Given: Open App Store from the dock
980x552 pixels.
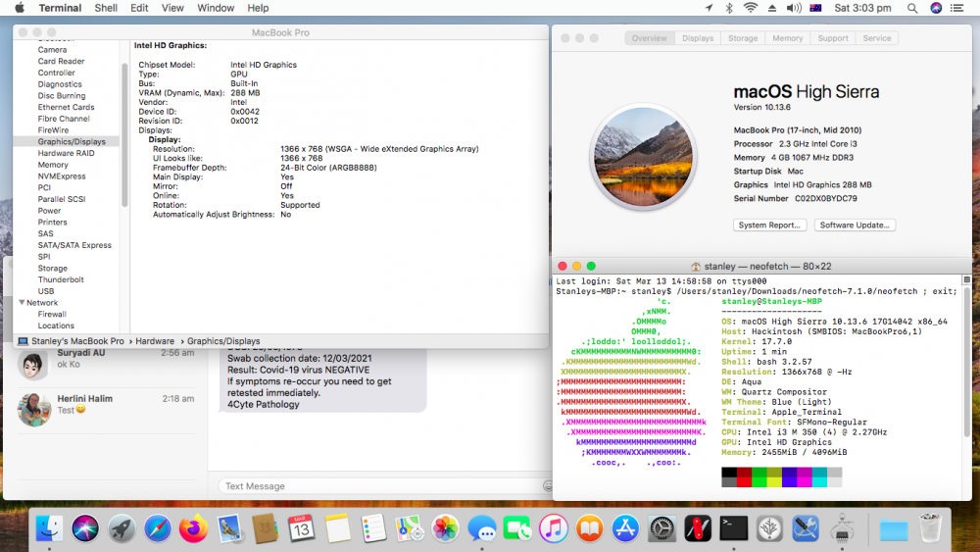Looking at the screenshot, I should click(x=625, y=528).
